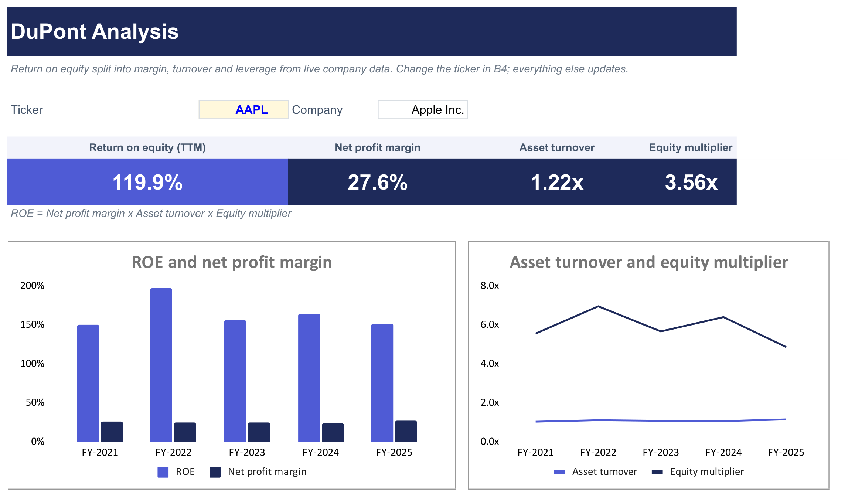The height and width of the screenshot is (504, 855).
Task: Click the 8.0x label on line chart axis
Action: 490,286
